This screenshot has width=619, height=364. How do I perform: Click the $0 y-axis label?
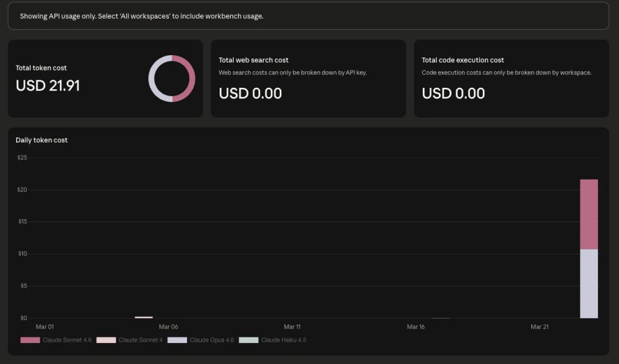coord(24,318)
